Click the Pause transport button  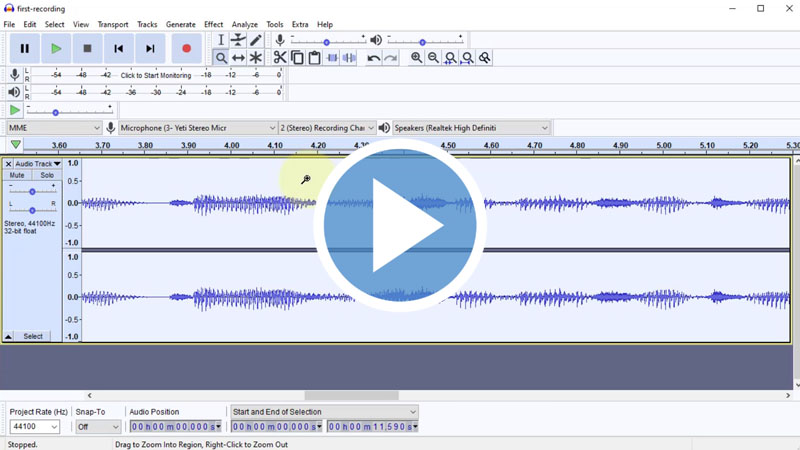(25, 48)
